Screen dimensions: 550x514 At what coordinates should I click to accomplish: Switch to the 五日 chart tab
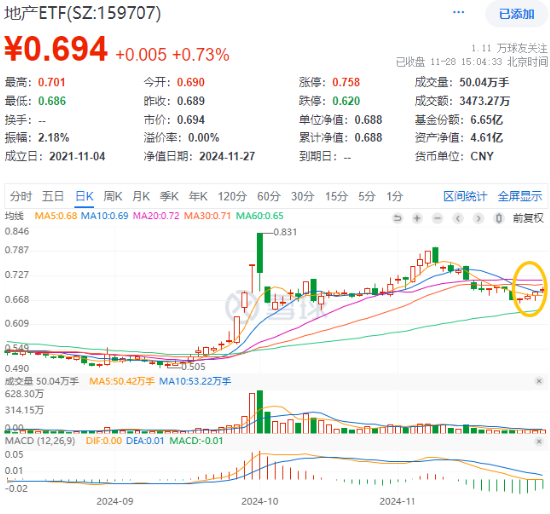[53, 196]
